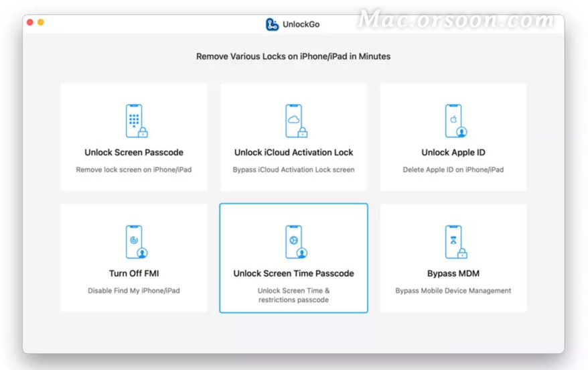Click "Disable Find My iPhone/iPad" description

(x=134, y=291)
